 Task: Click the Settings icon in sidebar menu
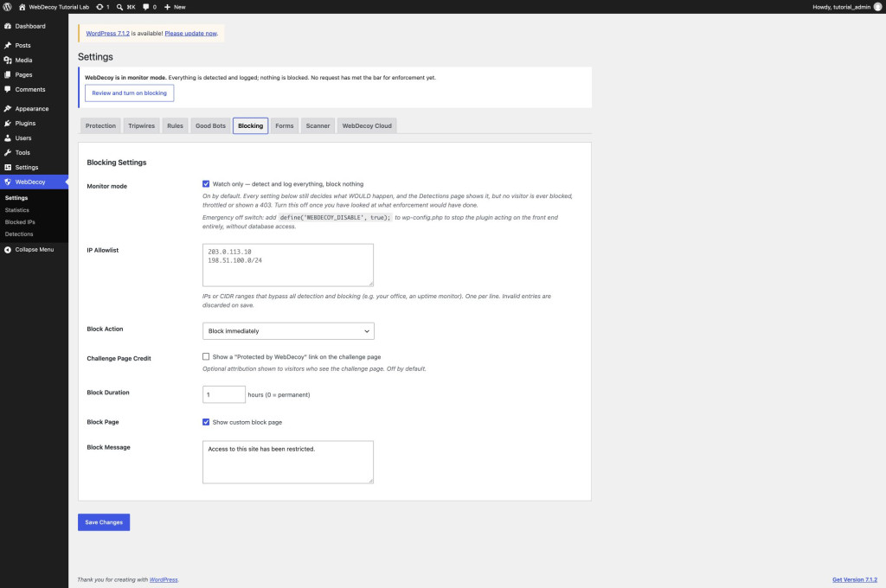pyautogui.click(x=8, y=167)
